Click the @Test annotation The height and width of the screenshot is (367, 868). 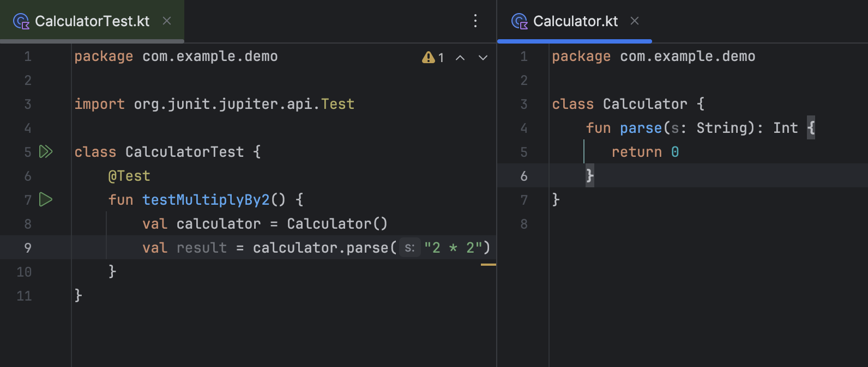[x=129, y=176]
